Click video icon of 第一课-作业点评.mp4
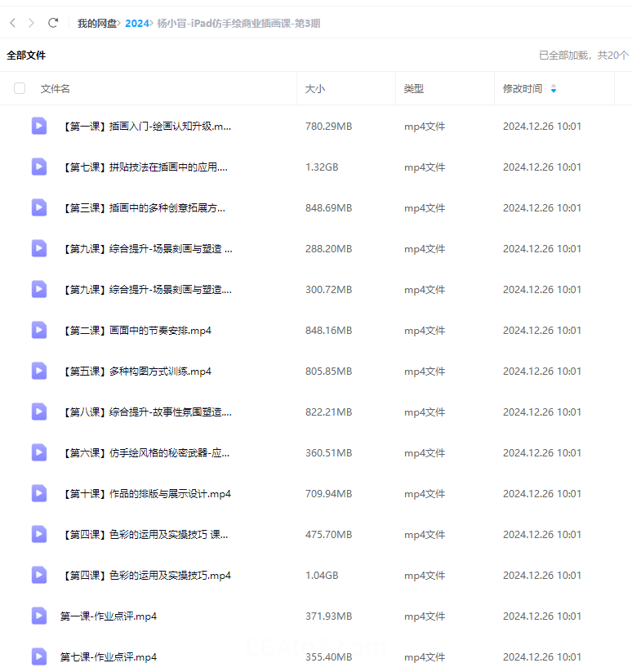 (x=39, y=616)
